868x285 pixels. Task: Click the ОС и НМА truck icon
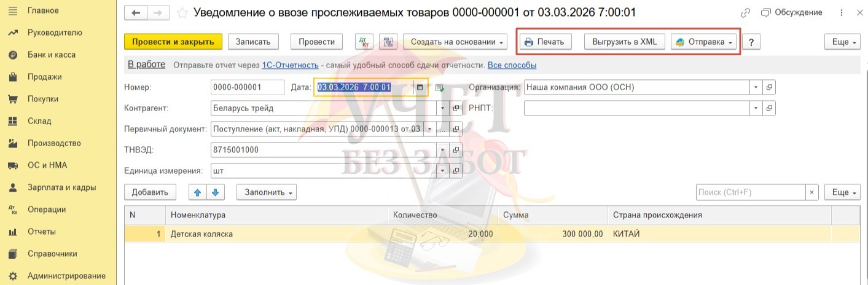click(12, 165)
